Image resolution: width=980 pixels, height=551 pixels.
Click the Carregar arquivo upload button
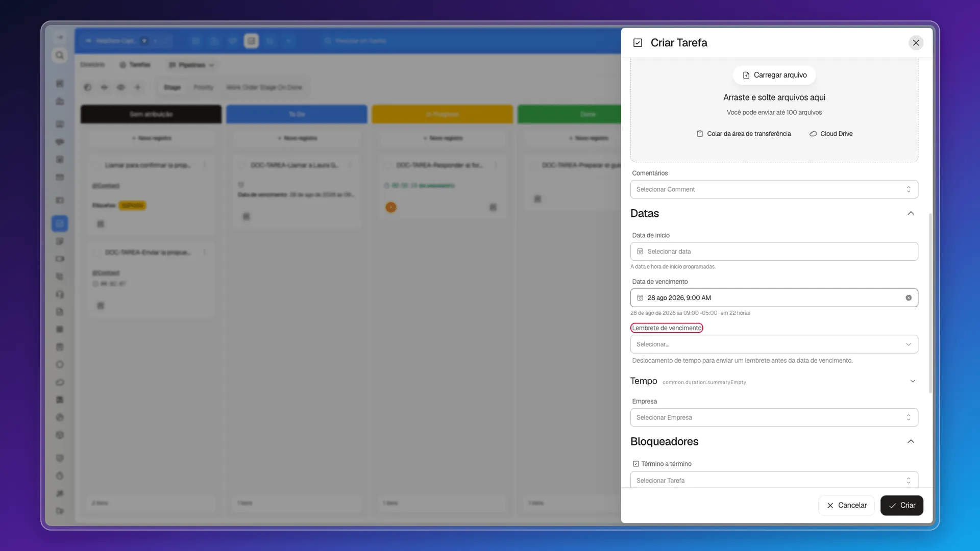[774, 75]
